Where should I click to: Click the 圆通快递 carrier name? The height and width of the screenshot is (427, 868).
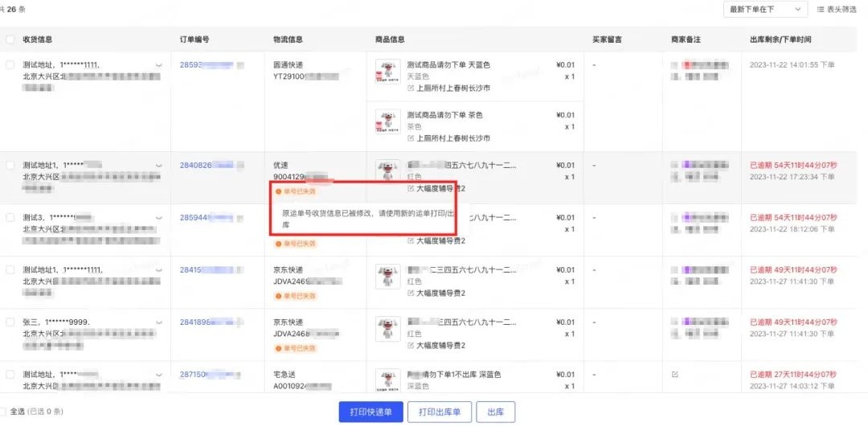tap(288, 65)
